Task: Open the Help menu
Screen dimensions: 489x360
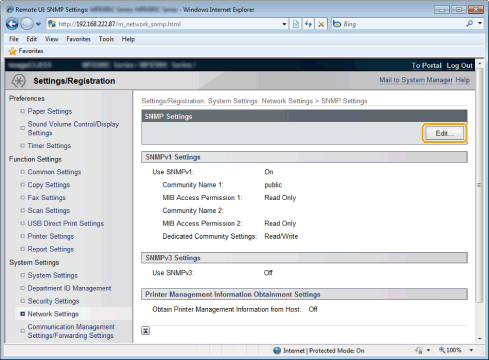Action: tap(128, 39)
